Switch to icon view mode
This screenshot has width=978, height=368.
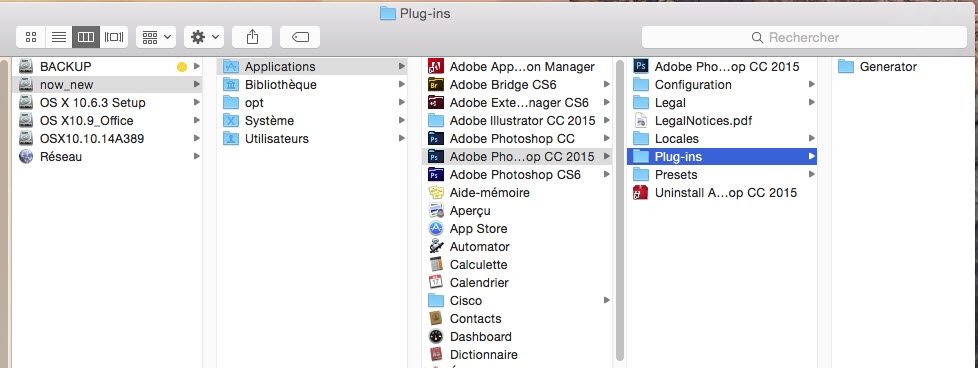point(31,37)
